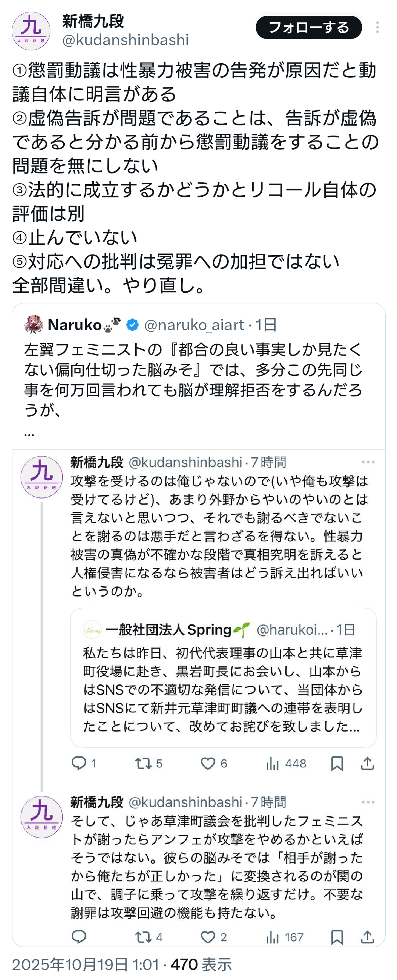View analytics showing 448 views

tap(273, 763)
